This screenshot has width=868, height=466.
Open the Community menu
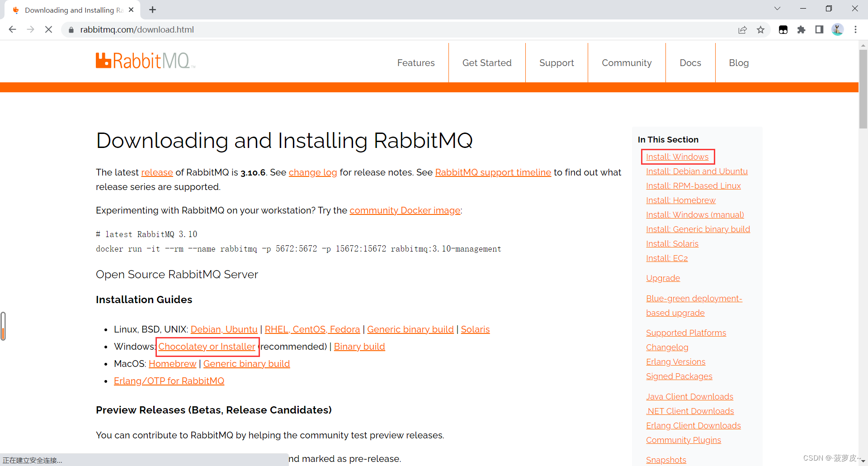click(x=627, y=63)
